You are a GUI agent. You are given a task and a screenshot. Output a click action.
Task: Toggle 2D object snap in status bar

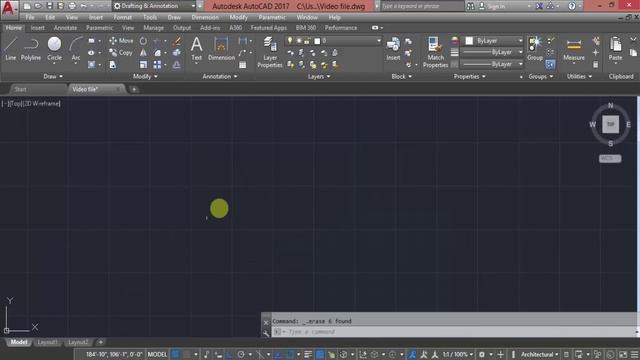(289, 354)
